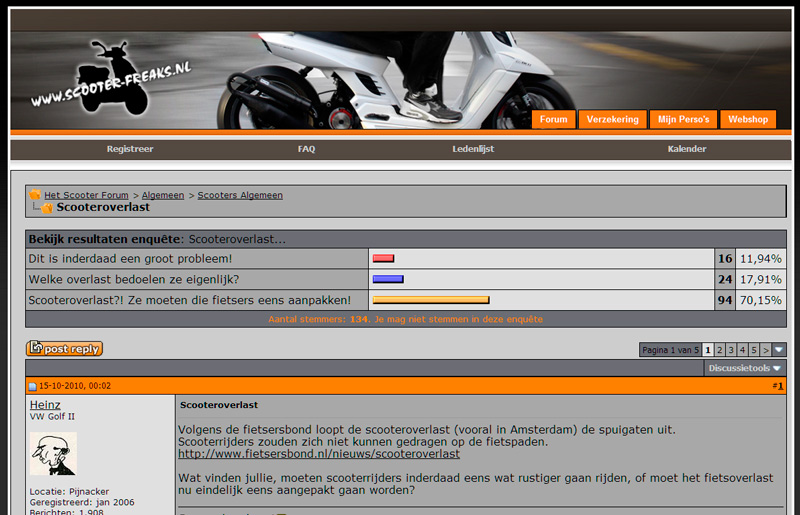Go to page 2 of the thread
800x515 pixels.
(719, 350)
